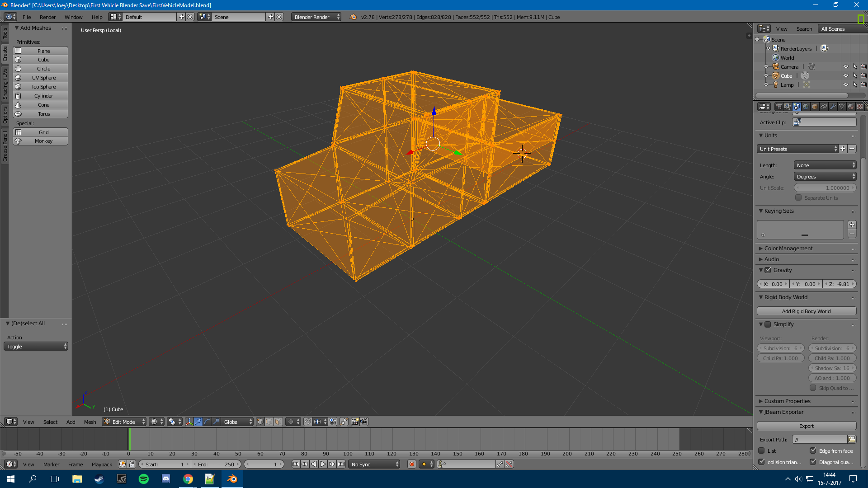Add a UV Sphere primitive
Viewport: 868px width, 488px height.
(41, 77)
